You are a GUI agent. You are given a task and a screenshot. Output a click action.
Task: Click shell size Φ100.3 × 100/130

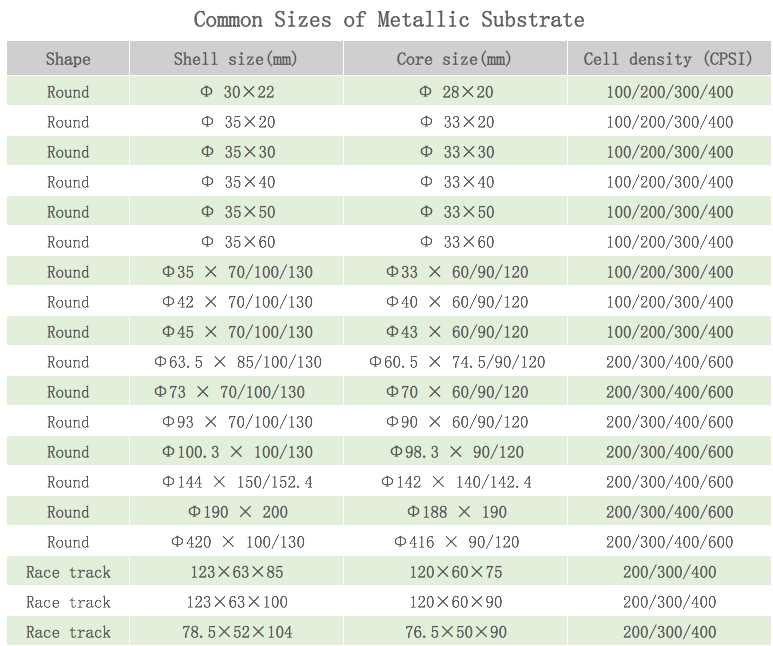click(237, 452)
